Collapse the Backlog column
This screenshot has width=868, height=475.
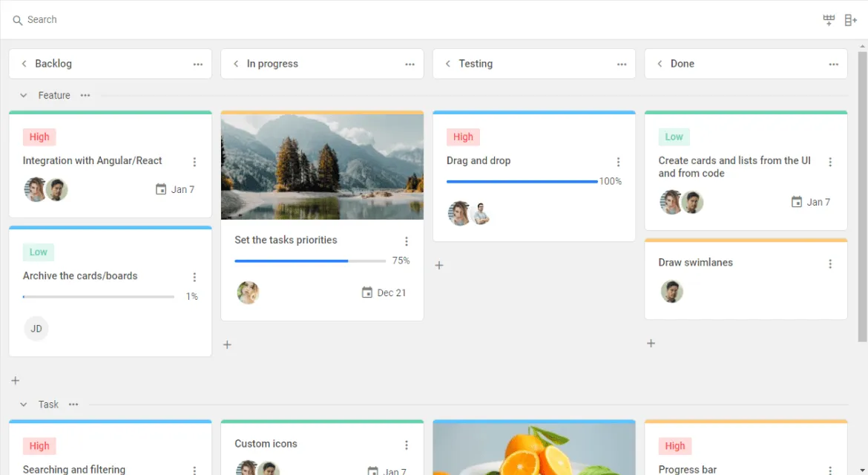[24, 64]
